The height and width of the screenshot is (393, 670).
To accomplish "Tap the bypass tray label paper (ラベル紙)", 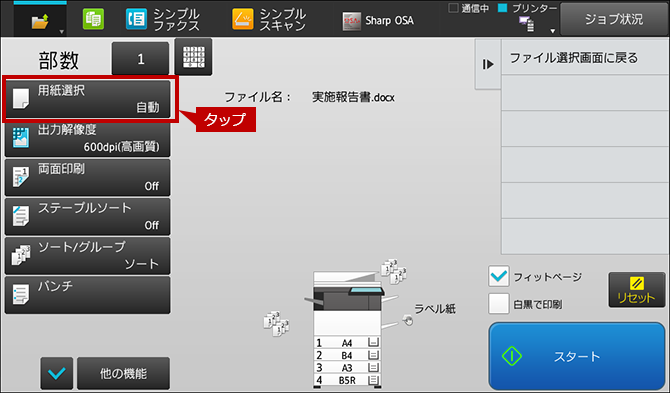I will [x=435, y=308].
